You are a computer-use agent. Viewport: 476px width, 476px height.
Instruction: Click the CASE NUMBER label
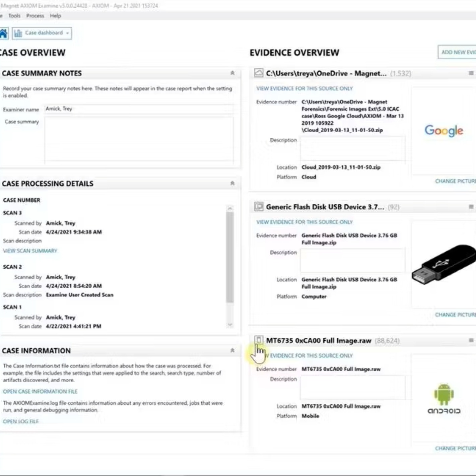click(22, 200)
